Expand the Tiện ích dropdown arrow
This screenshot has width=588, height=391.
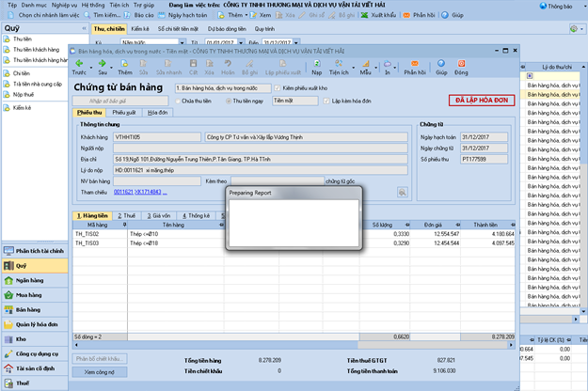(x=353, y=68)
